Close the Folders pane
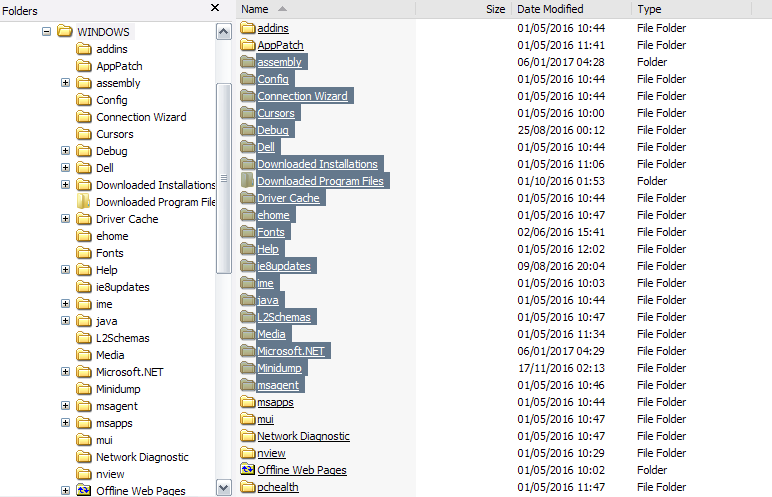The width and height of the screenshot is (772, 497). click(215, 8)
